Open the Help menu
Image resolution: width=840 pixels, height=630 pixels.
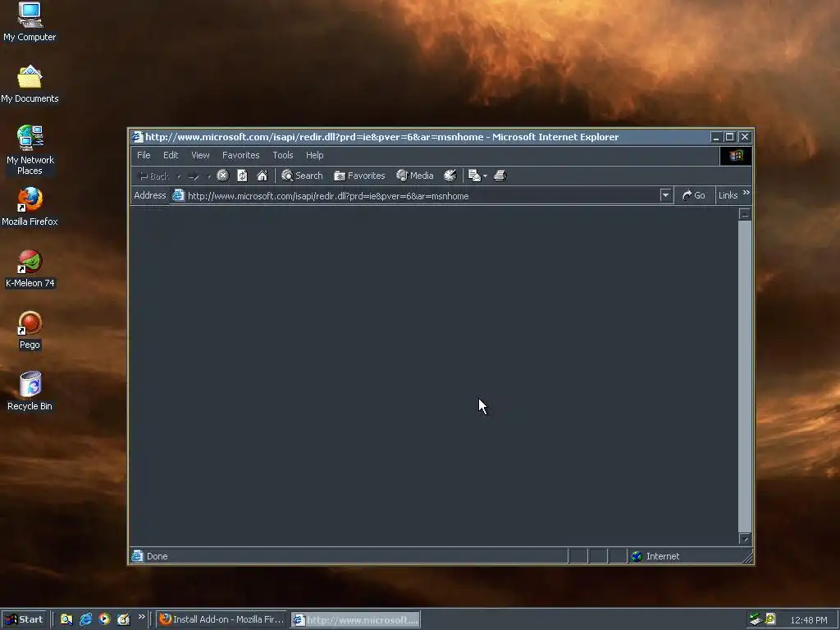coord(314,155)
